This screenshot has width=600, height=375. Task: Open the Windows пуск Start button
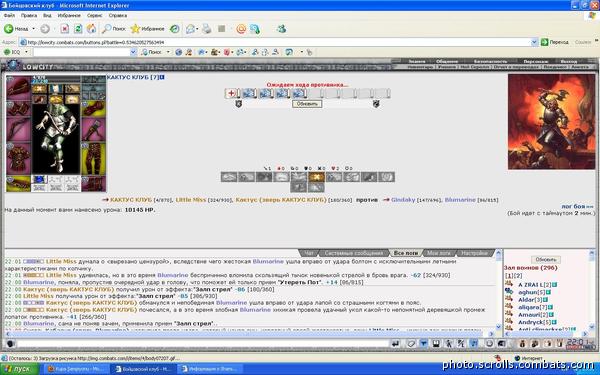(19, 369)
